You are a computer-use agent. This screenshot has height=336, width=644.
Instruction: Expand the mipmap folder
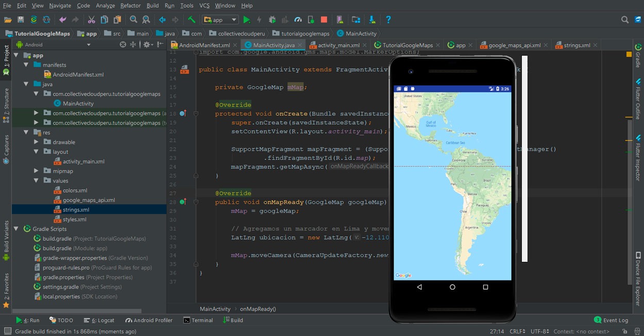pyautogui.click(x=36, y=171)
